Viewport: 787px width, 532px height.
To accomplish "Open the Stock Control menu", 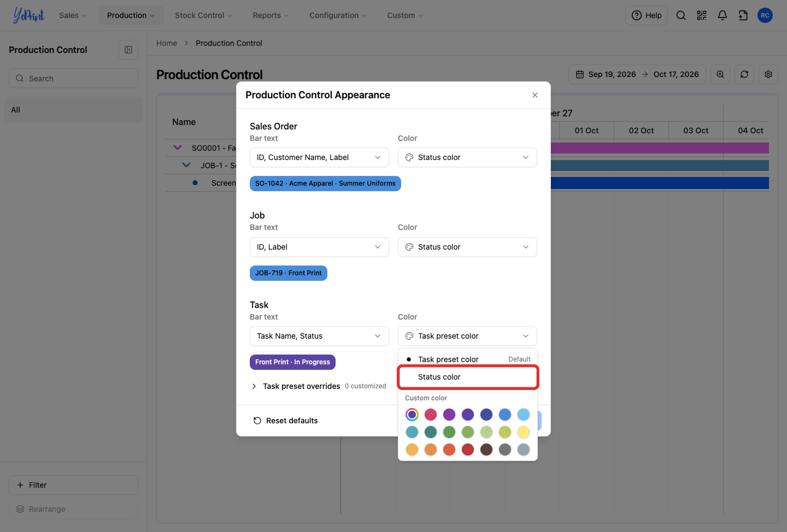I will pos(203,15).
